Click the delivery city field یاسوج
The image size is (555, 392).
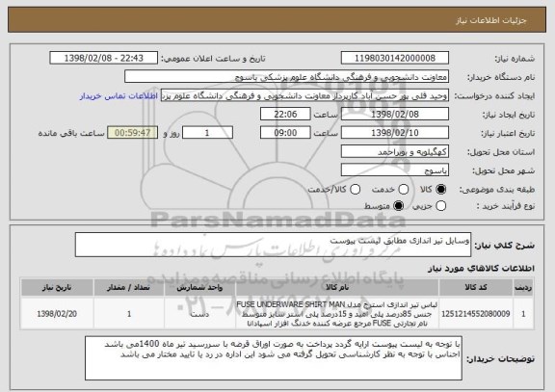click(395, 170)
